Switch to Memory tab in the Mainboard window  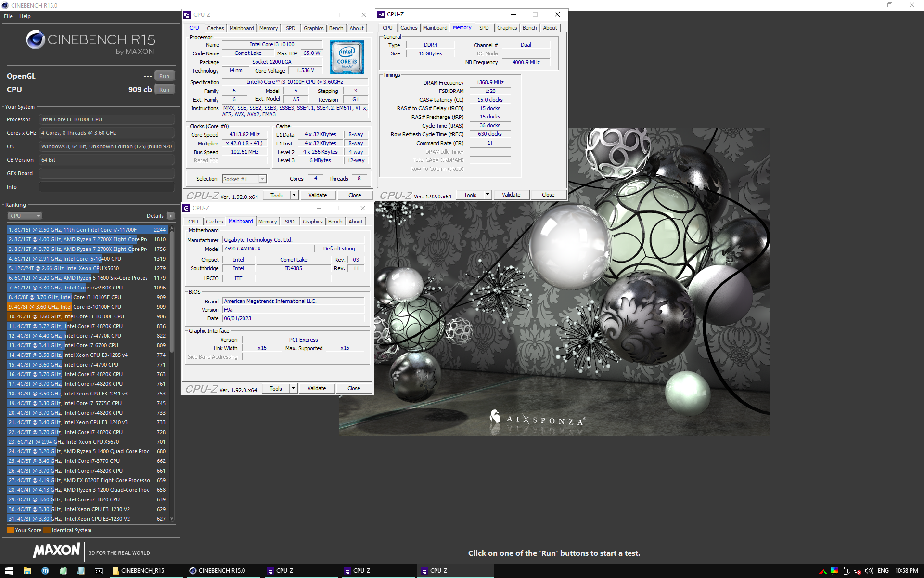[268, 222]
